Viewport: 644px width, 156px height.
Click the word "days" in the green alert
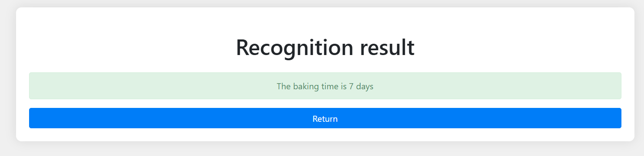click(365, 86)
